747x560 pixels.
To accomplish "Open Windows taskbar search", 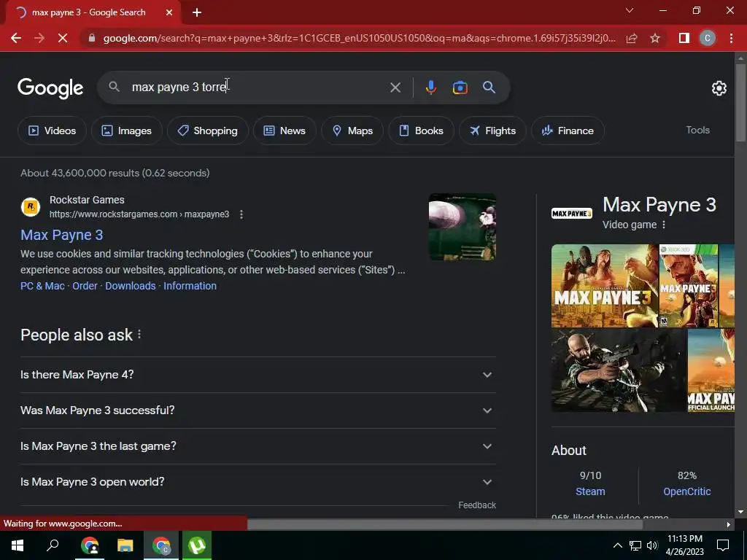I will point(53,545).
